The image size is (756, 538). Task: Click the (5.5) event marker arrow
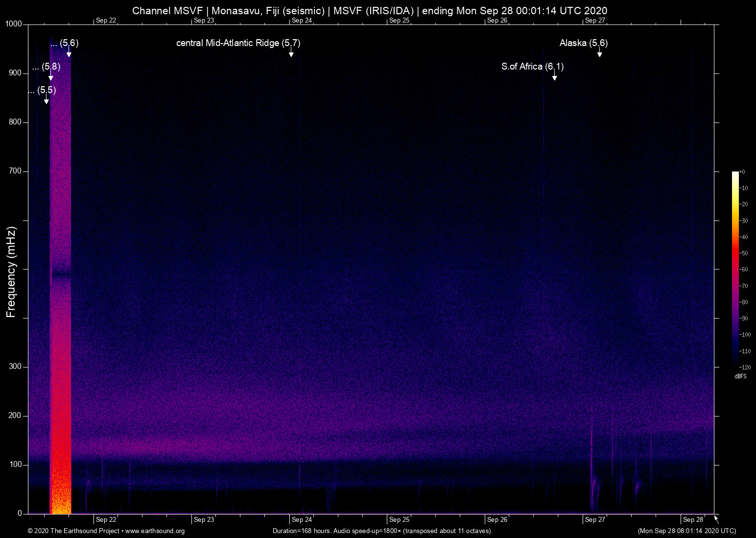tap(46, 100)
